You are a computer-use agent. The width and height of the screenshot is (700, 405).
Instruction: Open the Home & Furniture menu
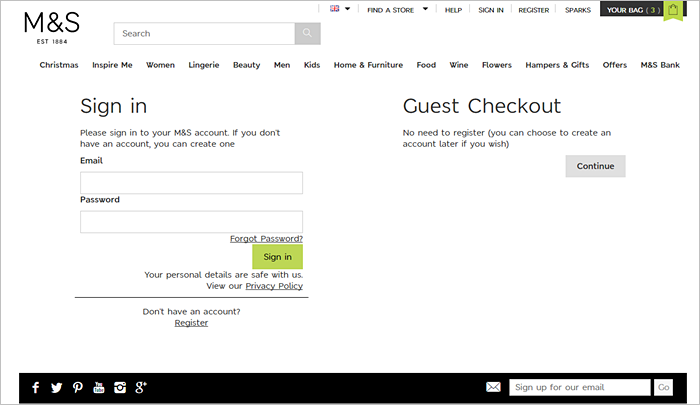click(x=368, y=65)
